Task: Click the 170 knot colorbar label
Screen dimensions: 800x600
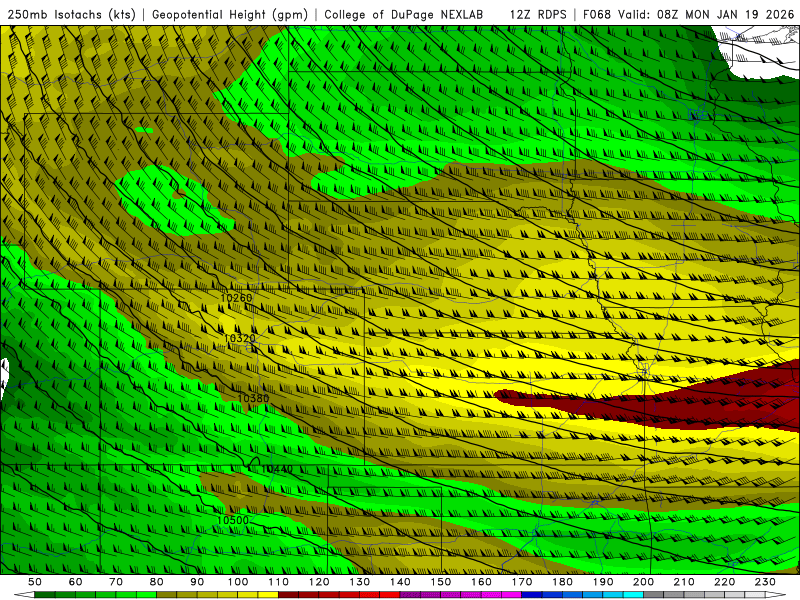Action: click(x=522, y=582)
